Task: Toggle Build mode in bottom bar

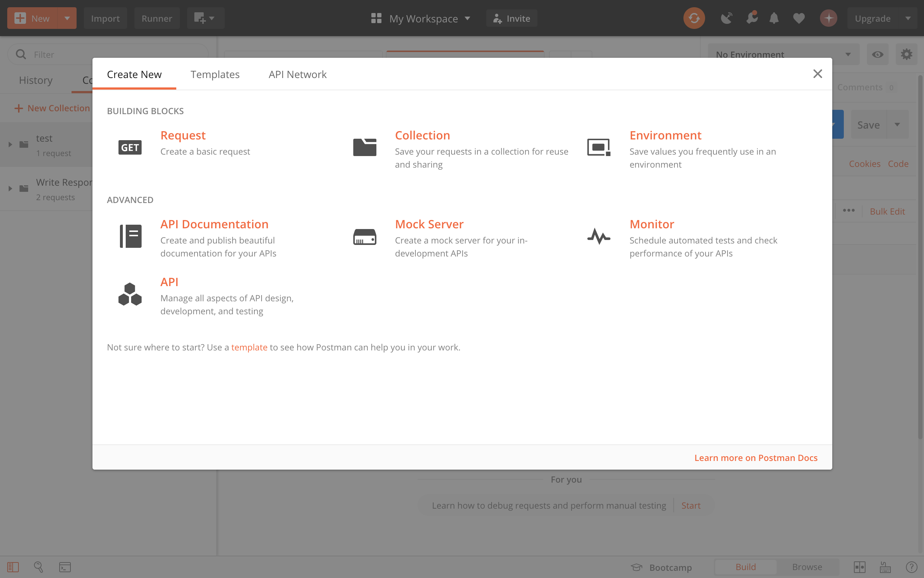Action: [746, 567]
